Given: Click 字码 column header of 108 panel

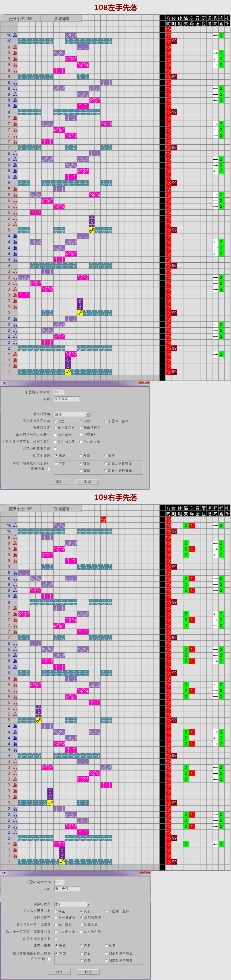Looking at the screenshot, I should click(192, 21).
